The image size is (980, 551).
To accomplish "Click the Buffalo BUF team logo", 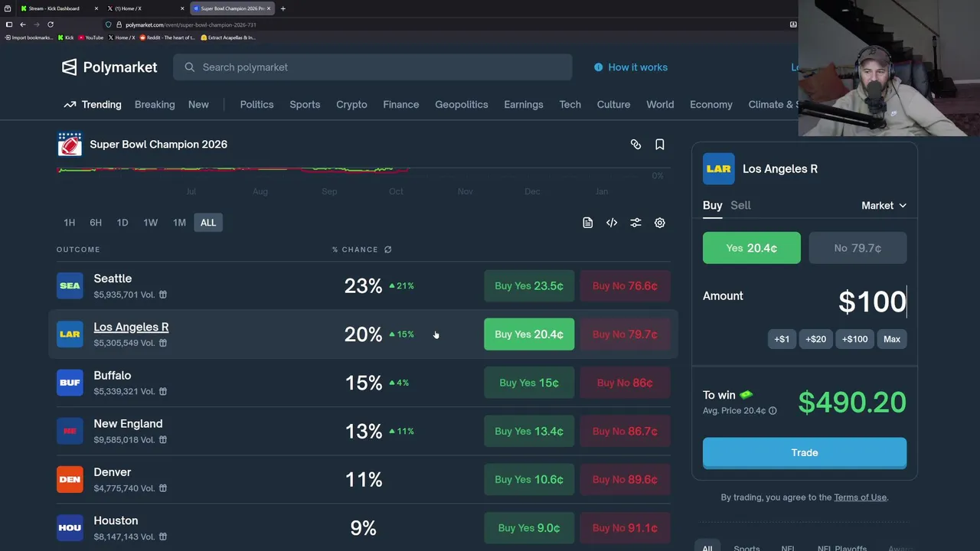I will [x=70, y=383].
